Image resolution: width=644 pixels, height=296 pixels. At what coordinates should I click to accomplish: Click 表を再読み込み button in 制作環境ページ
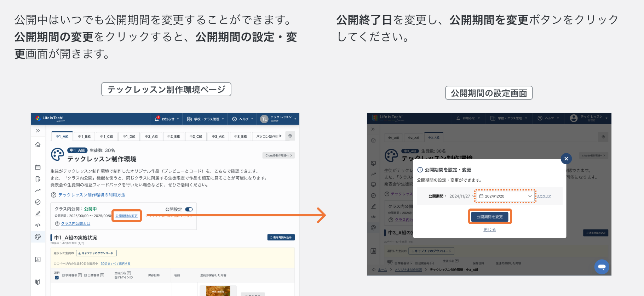(281, 238)
